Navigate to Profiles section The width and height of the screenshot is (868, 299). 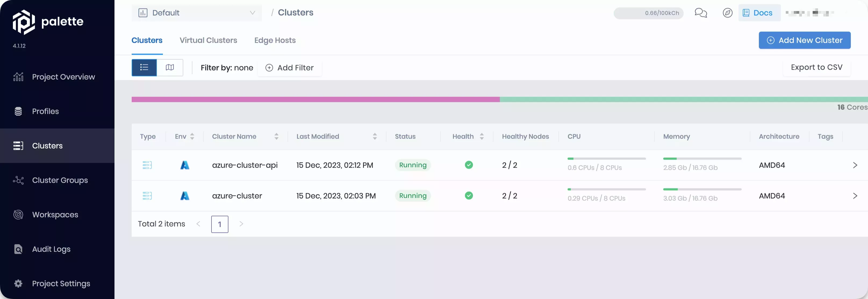45,111
